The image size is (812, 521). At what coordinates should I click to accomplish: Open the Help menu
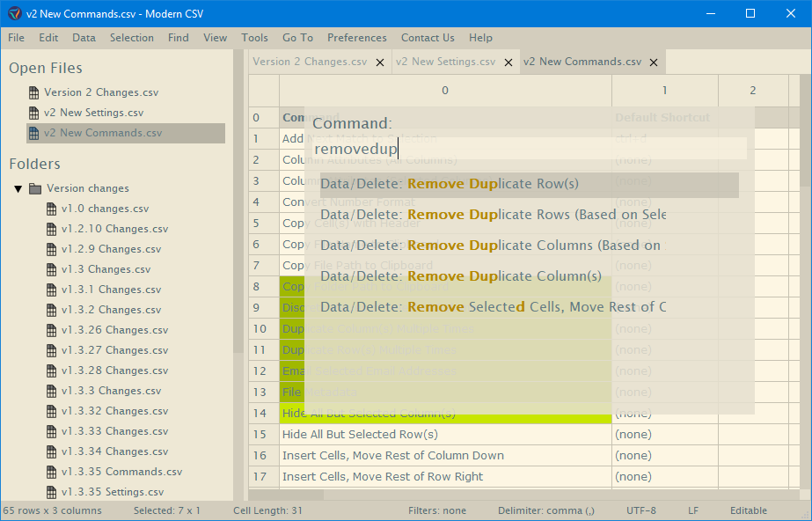click(x=480, y=38)
